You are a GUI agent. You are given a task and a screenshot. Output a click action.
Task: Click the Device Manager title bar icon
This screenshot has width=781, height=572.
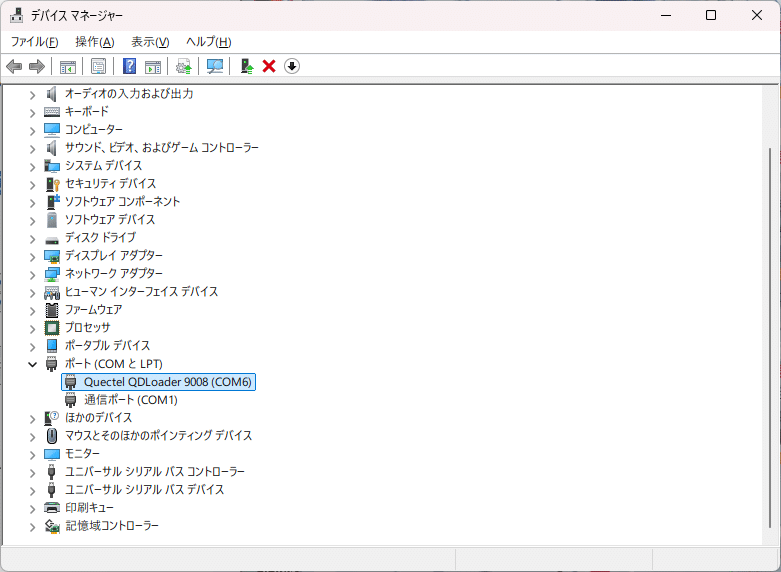(16, 15)
